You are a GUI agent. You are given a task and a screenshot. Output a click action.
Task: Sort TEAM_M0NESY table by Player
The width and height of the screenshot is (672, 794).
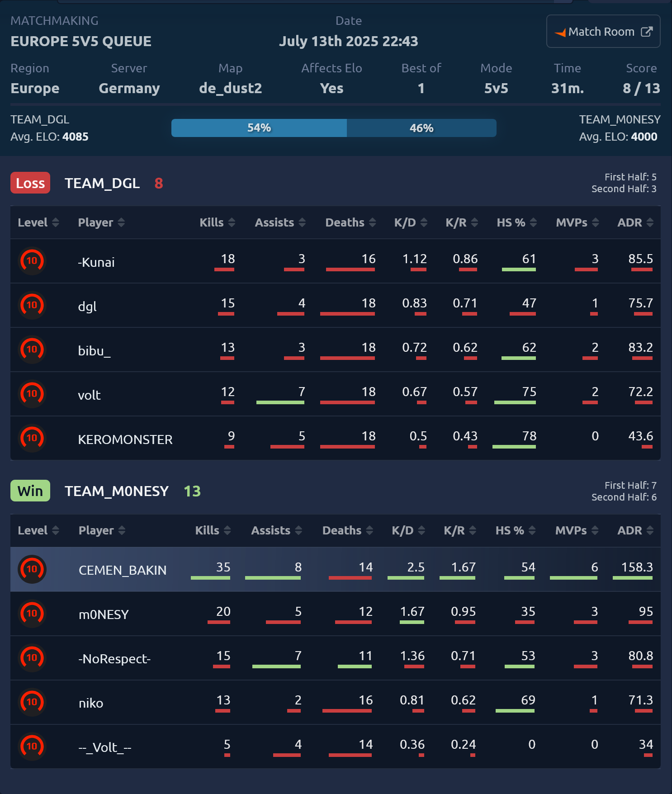(102, 530)
